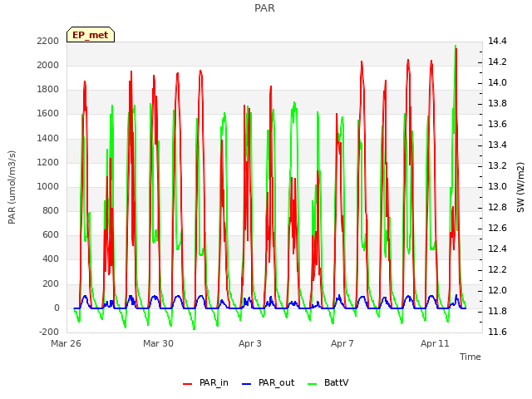
Task: Click the Mar 26 x-axis tick label
Action: coord(66,343)
